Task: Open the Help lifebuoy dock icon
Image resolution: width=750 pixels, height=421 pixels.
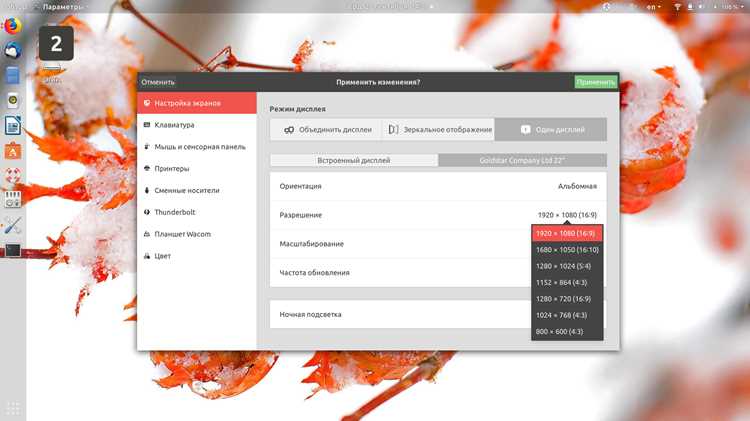Action: click(x=12, y=176)
